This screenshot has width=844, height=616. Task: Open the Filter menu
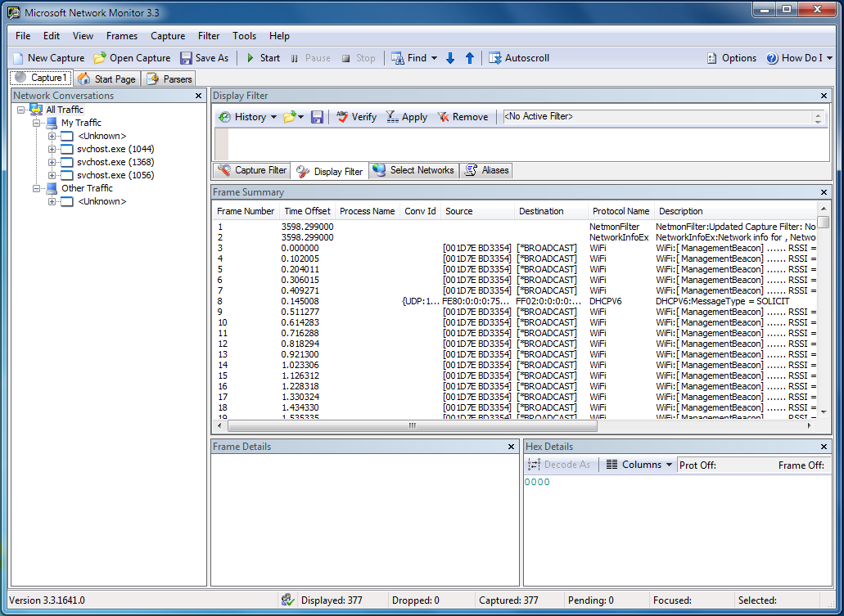(x=208, y=36)
